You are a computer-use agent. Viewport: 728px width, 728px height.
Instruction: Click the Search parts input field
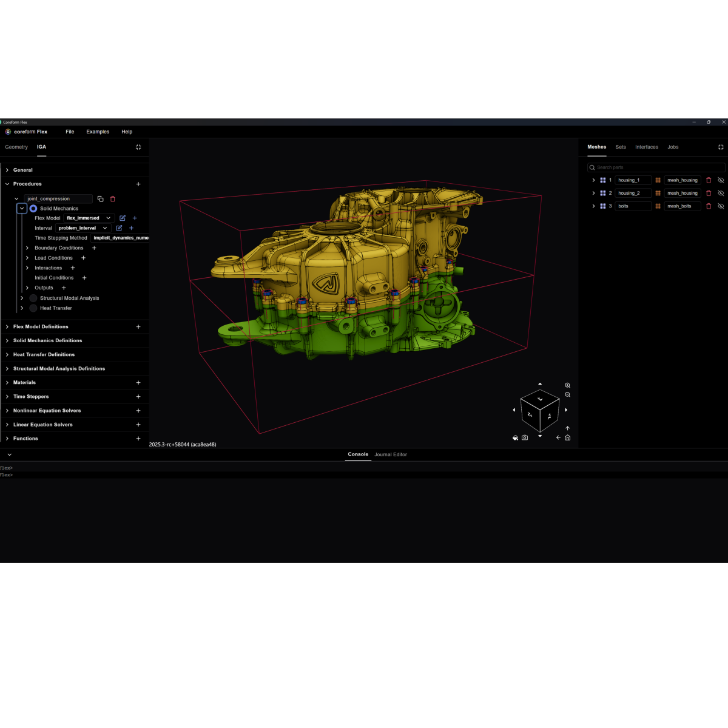coord(658,167)
